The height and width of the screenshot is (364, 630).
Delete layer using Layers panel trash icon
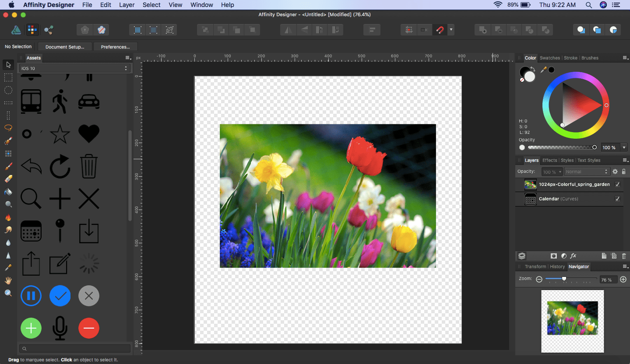tap(624, 256)
